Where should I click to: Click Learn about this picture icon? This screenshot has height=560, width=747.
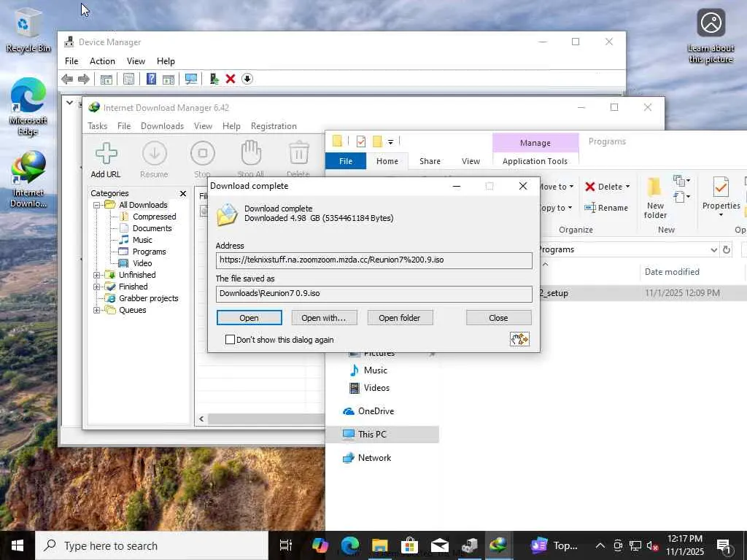pos(711,36)
